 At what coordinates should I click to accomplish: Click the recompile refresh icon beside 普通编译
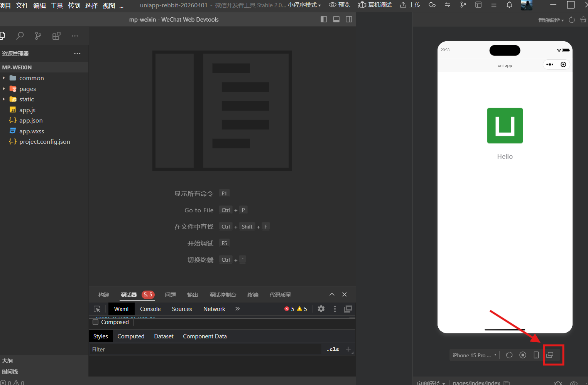(x=572, y=20)
